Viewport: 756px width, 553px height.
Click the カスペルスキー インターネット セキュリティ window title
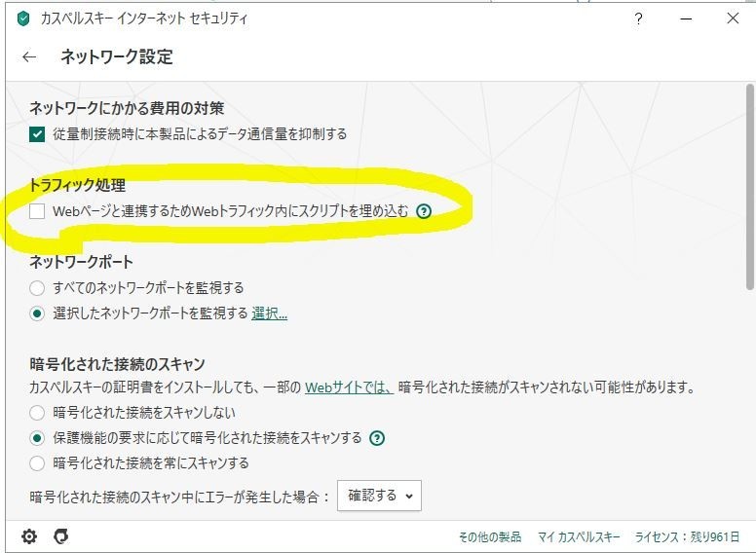[143, 18]
